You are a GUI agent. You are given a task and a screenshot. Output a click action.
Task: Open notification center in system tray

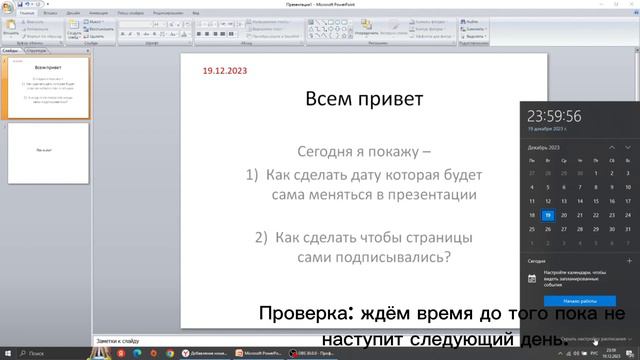point(631,353)
